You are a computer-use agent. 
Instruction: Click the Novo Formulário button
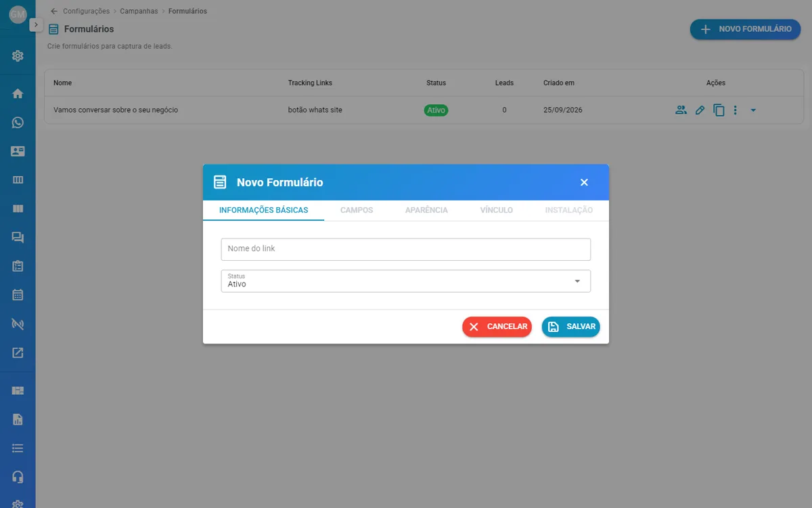tap(746, 29)
